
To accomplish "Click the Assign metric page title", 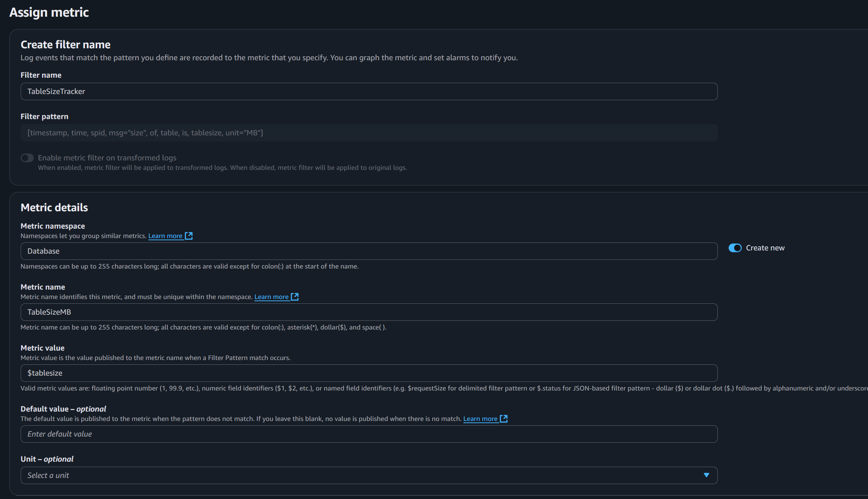I will (x=49, y=12).
